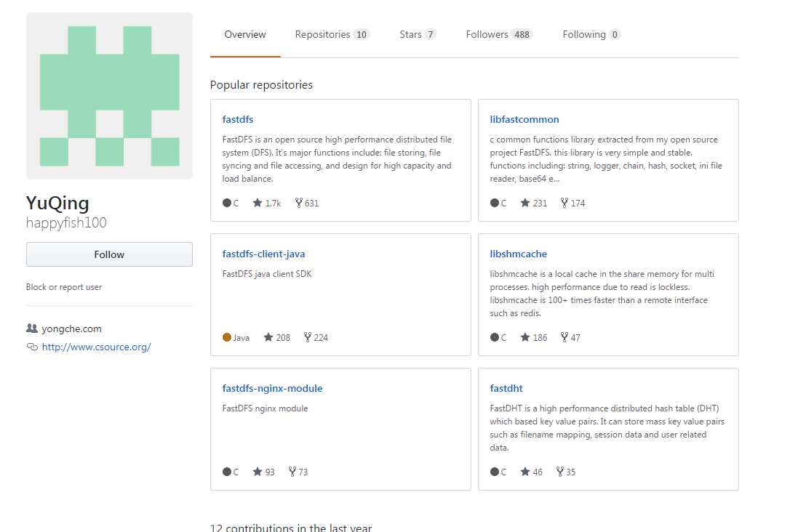Click the yongche.com organization text

pyautogui.click(x=72, y=329)
